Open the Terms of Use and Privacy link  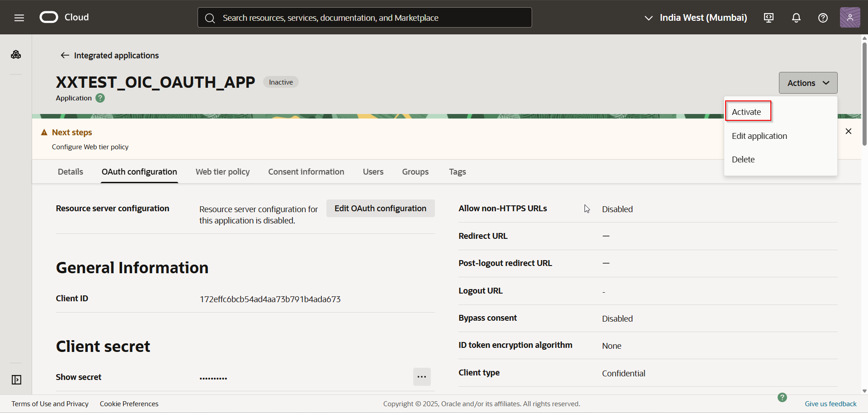(x=50, y=404)
